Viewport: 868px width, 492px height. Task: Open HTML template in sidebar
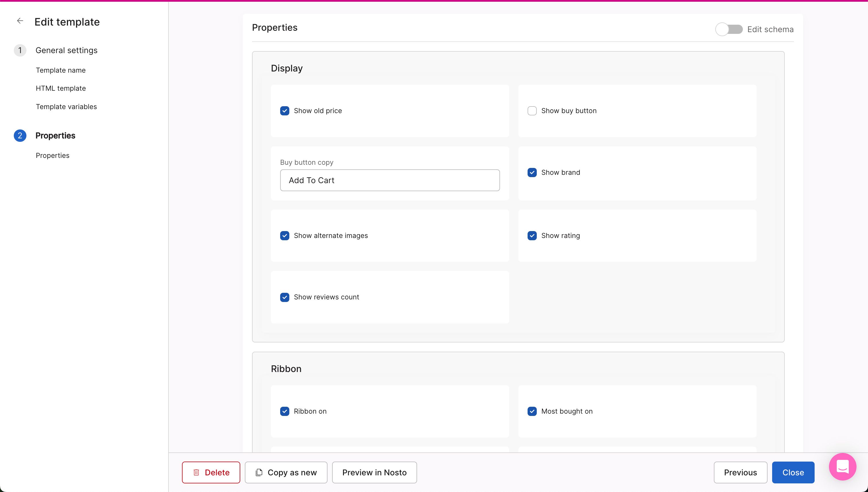(61, 88)
